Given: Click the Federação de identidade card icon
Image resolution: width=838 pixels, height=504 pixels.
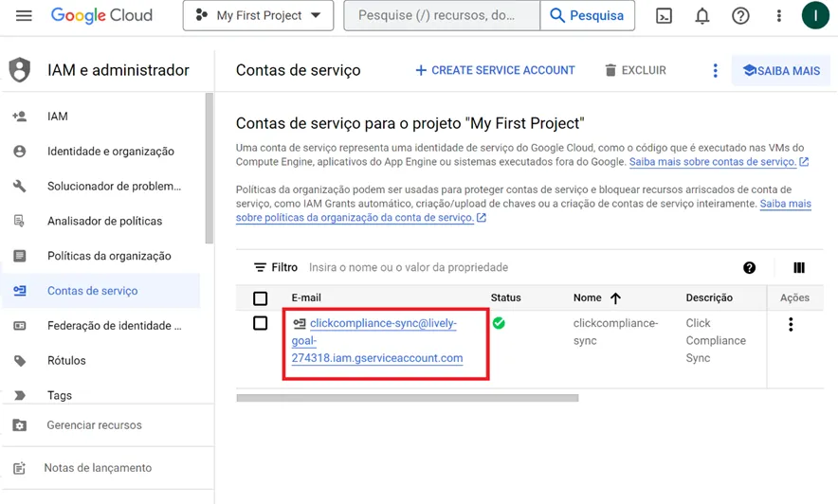Looking at the screenshot, I should [20, 326].
